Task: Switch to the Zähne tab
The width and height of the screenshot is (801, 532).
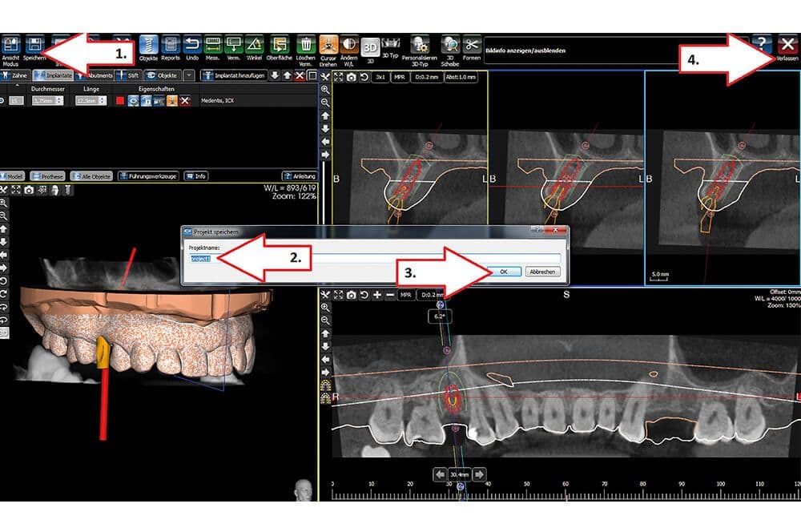Action: coord(14,75)
